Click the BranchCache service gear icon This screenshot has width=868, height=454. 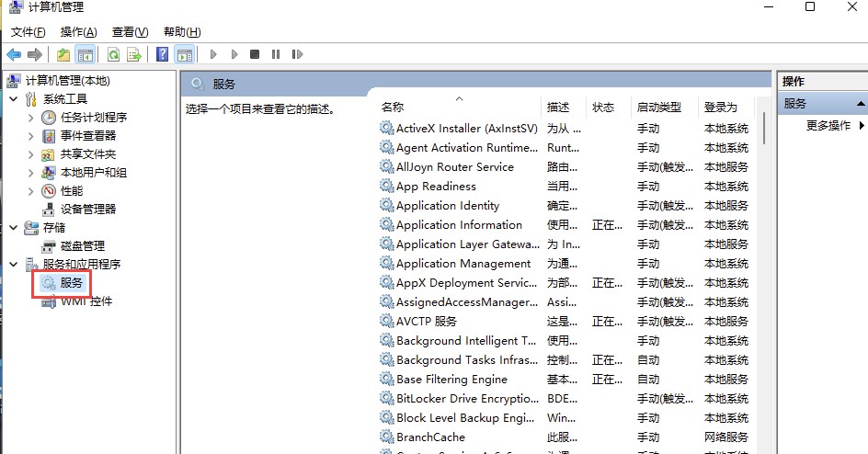click(386, 437)
